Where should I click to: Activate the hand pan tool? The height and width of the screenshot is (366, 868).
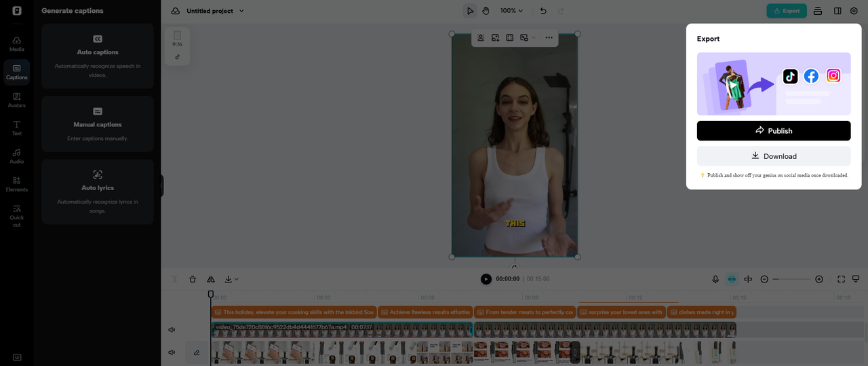[486, 11]
